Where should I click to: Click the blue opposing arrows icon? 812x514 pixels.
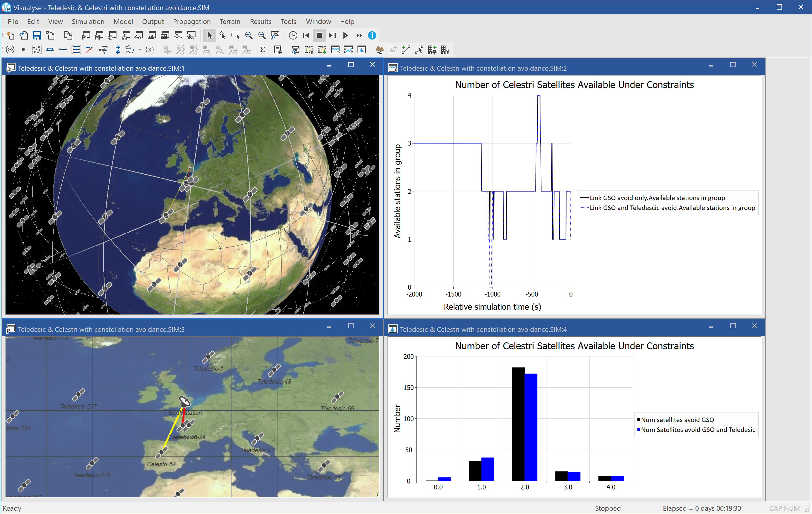(x=118, y=50)
